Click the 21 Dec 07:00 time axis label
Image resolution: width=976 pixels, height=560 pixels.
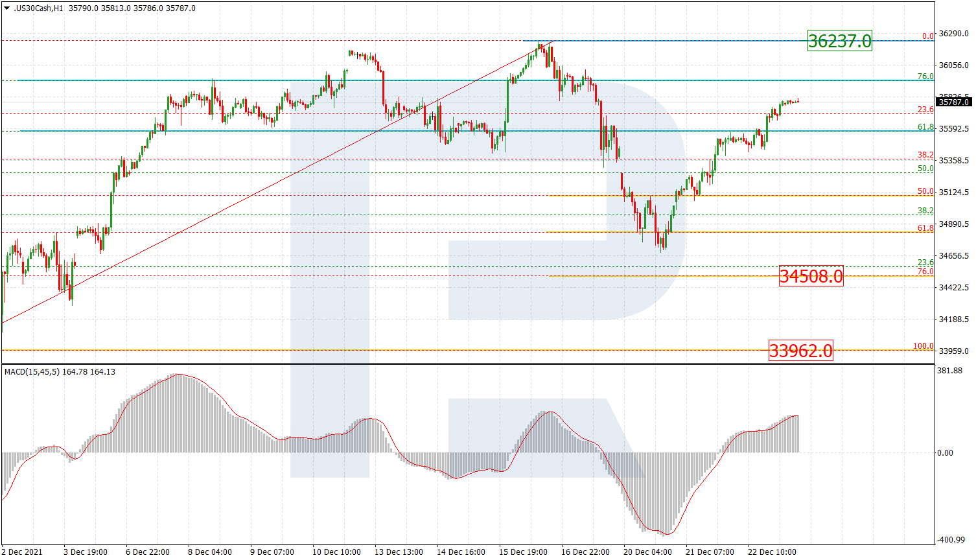[710, 552]
